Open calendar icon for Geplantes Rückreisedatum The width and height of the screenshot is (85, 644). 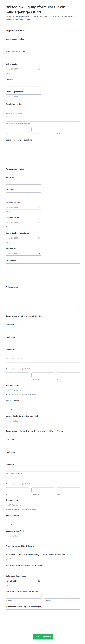(x=39, y=238)
